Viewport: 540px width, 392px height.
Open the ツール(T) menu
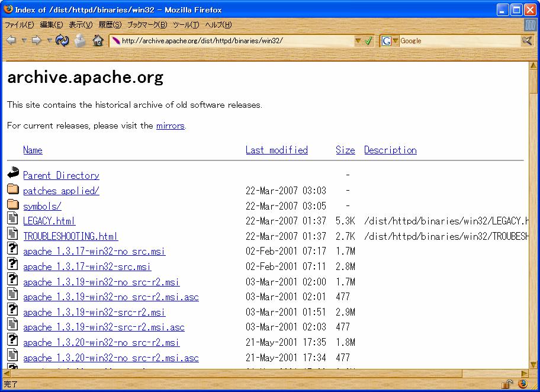[x=186, y=25]
